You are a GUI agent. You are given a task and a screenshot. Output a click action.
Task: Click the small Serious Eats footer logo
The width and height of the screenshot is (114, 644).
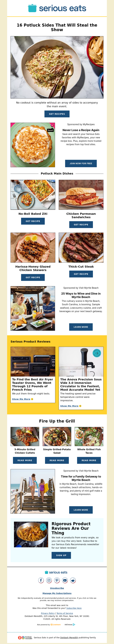coord(56,572)
